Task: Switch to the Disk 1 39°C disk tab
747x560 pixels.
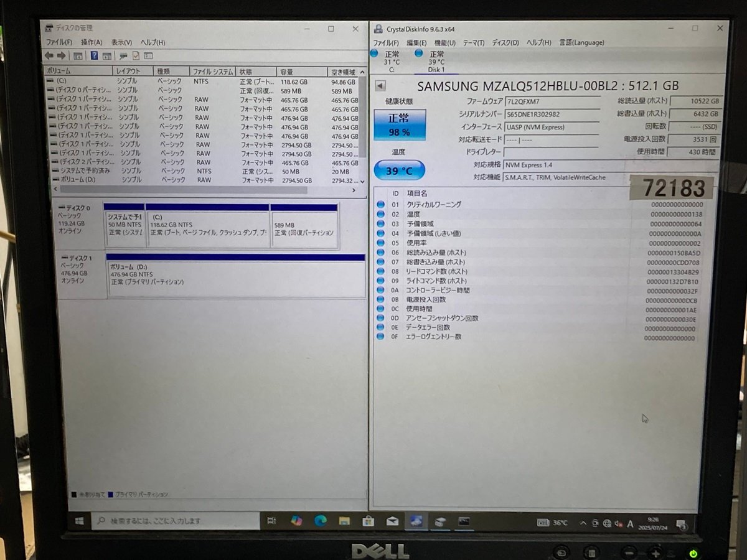Action: (436, 62)
